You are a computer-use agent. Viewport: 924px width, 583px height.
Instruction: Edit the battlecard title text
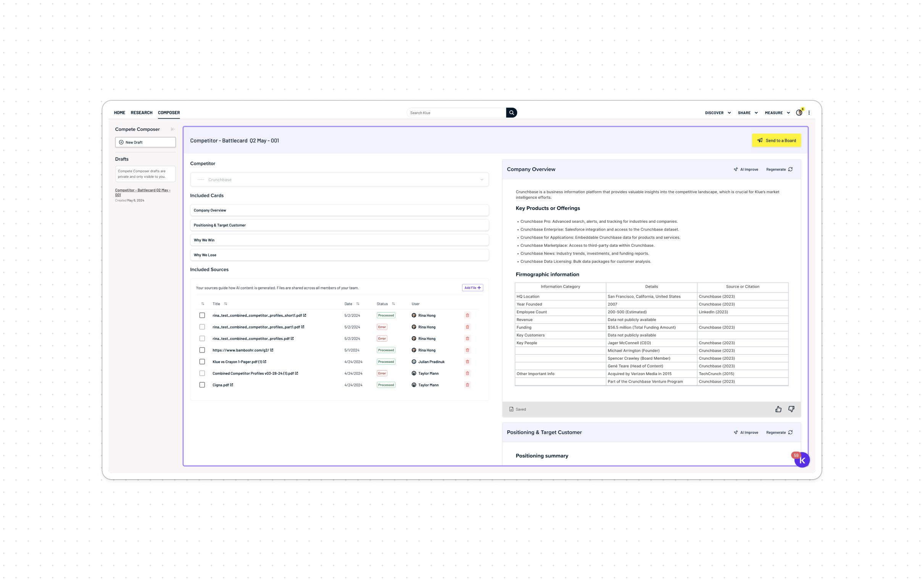234,140
